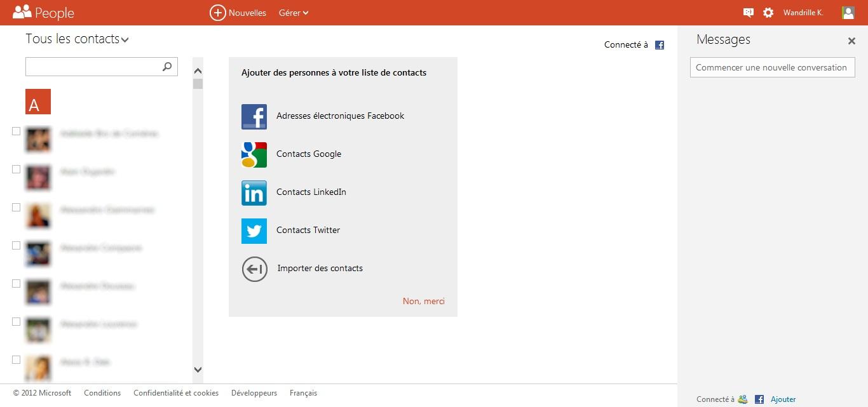Click the Ajouter link

(x=783, y=399)
